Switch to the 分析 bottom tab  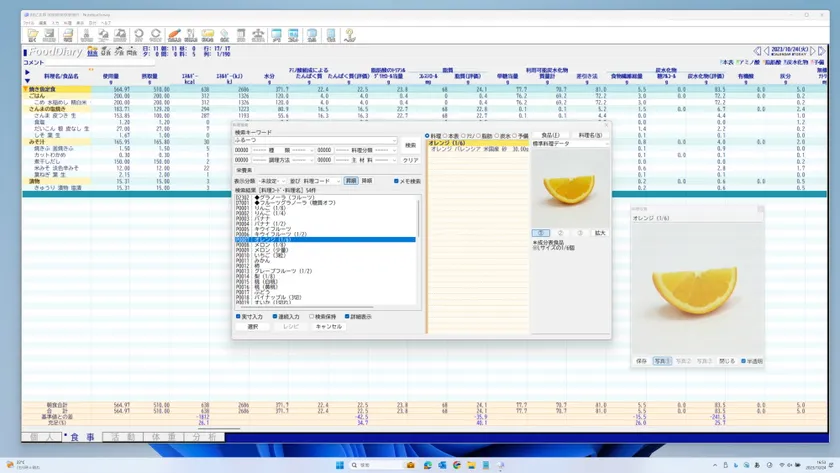(x=204, y=437)
